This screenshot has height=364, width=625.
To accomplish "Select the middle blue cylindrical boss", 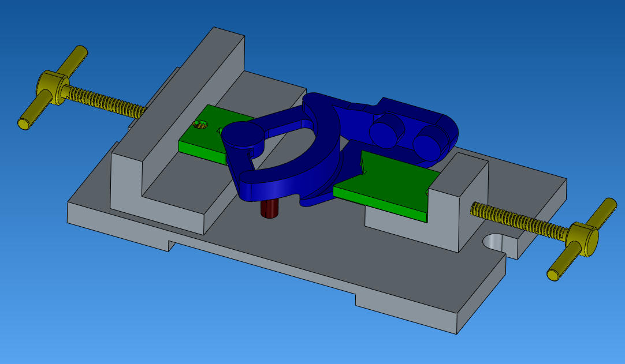I will (x=386, y=129).
